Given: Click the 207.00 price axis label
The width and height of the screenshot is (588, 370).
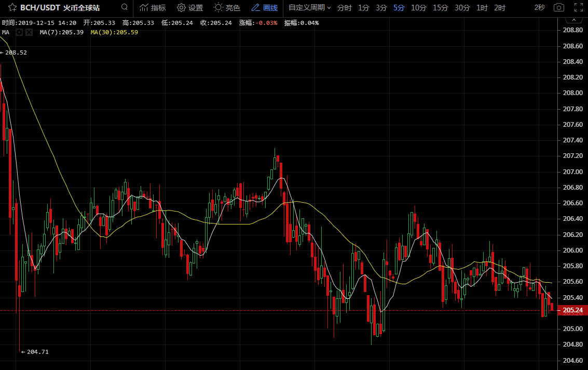Looking at the screenshot, I should click(572, 171).
